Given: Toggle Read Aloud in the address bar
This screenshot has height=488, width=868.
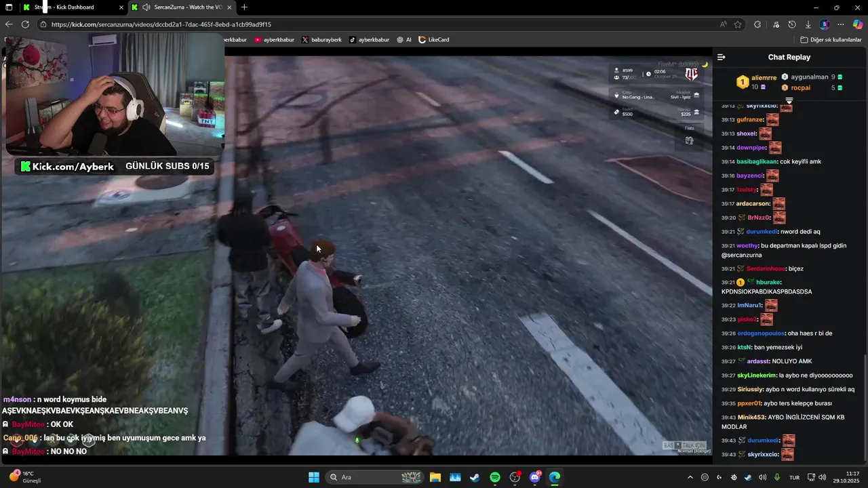Looking at the screenshot, I should point(724,24).
